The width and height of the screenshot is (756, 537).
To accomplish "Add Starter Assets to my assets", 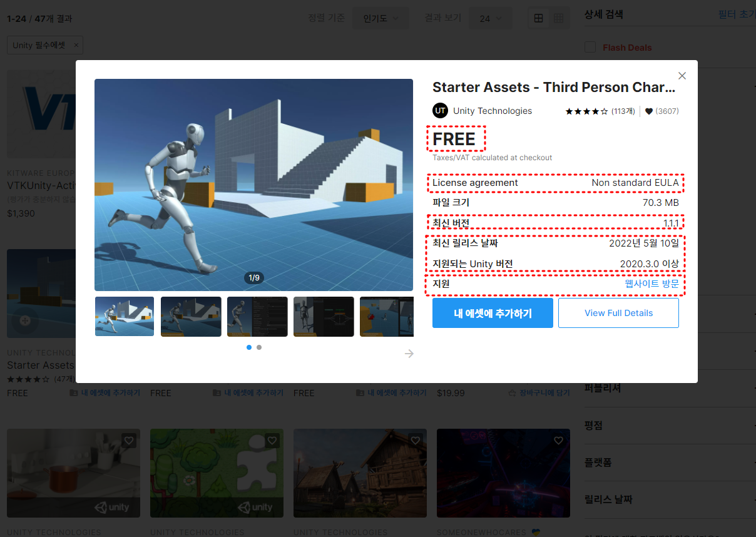I will (x=493, y=313).
